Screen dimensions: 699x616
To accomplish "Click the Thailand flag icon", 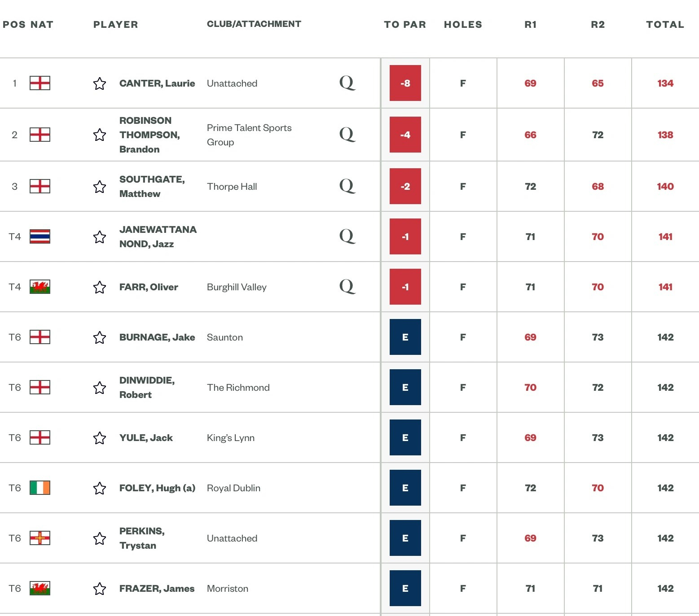I will 40,236.
